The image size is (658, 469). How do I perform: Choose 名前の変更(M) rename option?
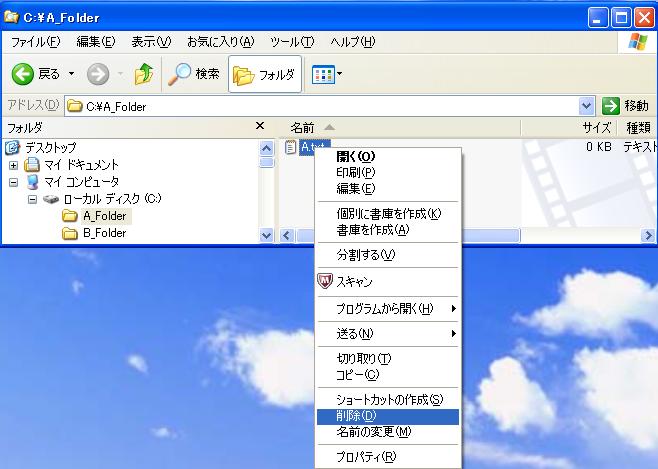(x=388, y=432)
